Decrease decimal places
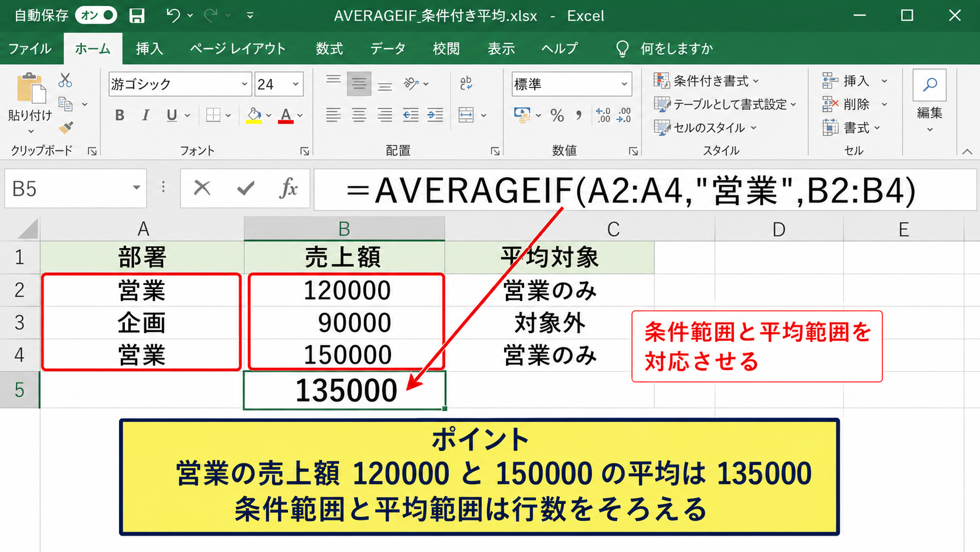The image size is (980, 552). tap(624, 115)
